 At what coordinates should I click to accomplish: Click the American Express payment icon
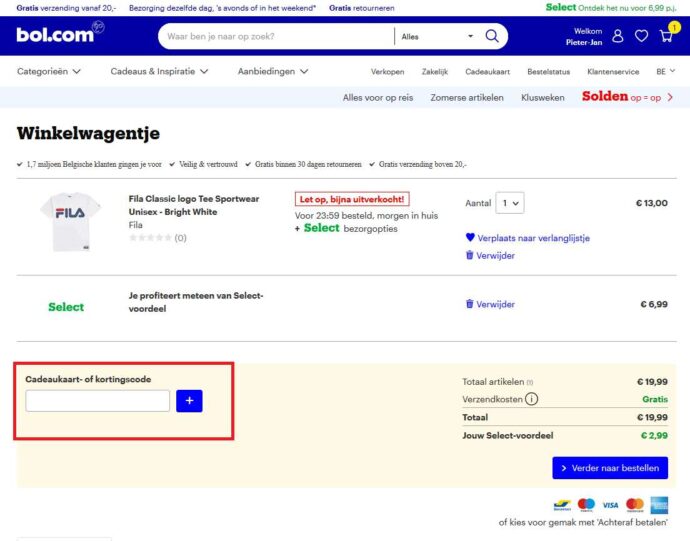point(659,505)
